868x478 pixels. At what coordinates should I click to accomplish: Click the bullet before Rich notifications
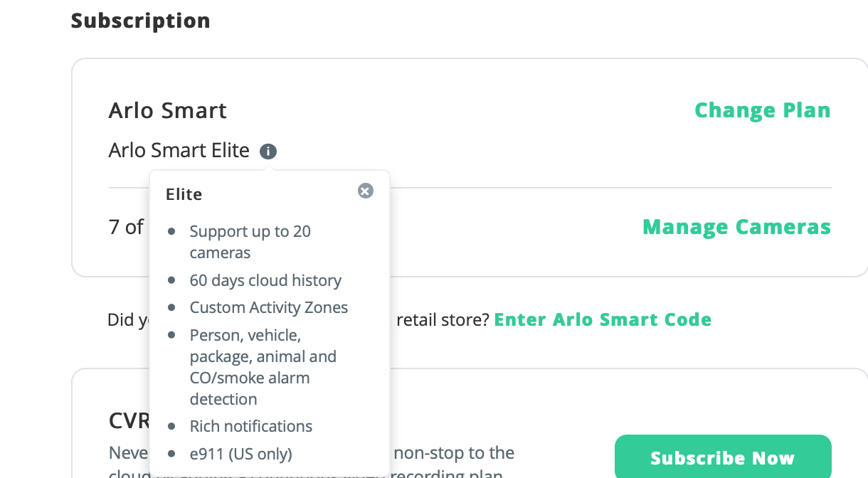click(171, 426)
